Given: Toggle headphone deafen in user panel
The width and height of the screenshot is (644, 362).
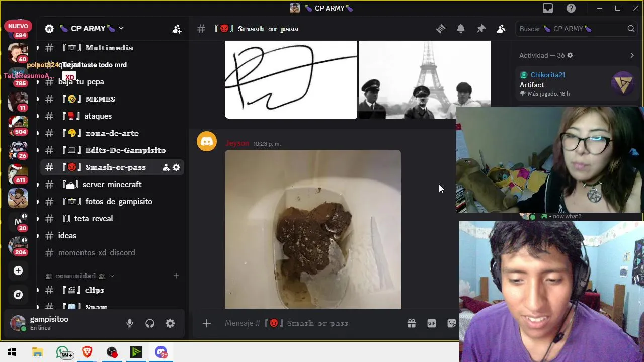Looking at the screenshot, I should click(150, 323).
